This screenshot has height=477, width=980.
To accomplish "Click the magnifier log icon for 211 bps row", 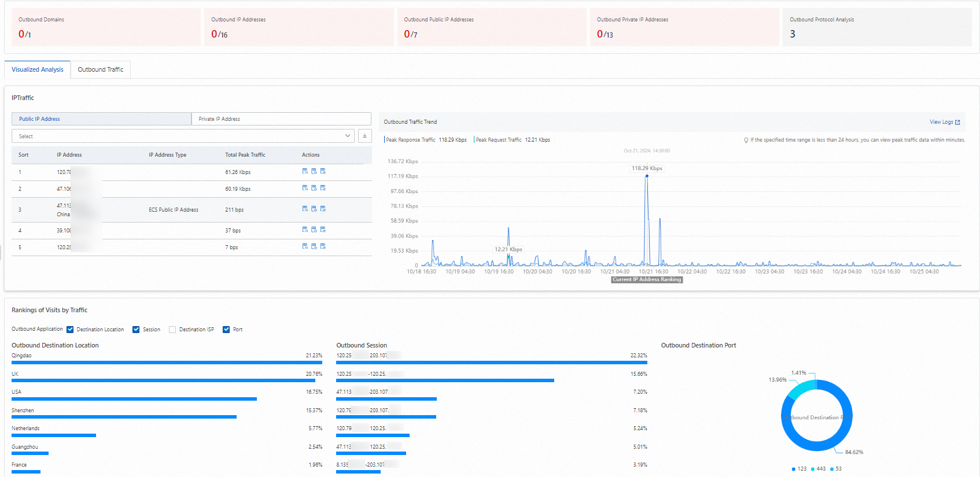I will [305, 209].
